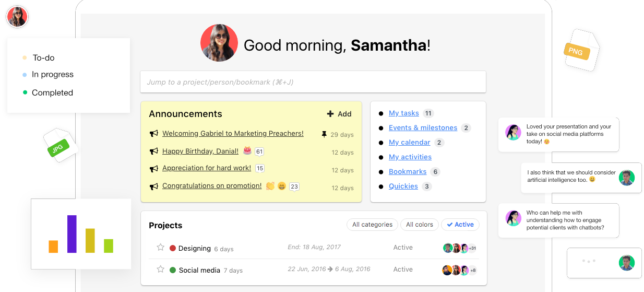Click megaphone icon beside Congratulations on promotion
The height and width of the screenshot is (292, 644).
(154, 186)
